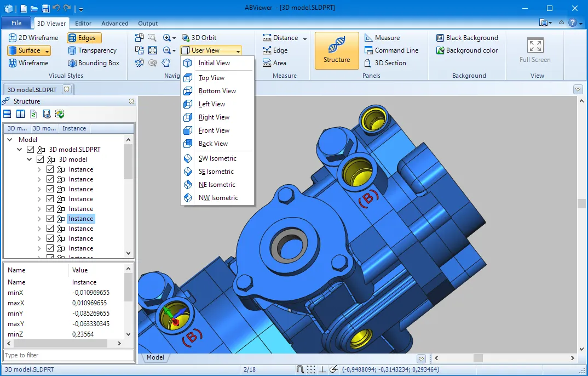The image size is (588, 376).
Task: Click the refresh icon in Structure toolbar
Action: click(x=33, y=114)
